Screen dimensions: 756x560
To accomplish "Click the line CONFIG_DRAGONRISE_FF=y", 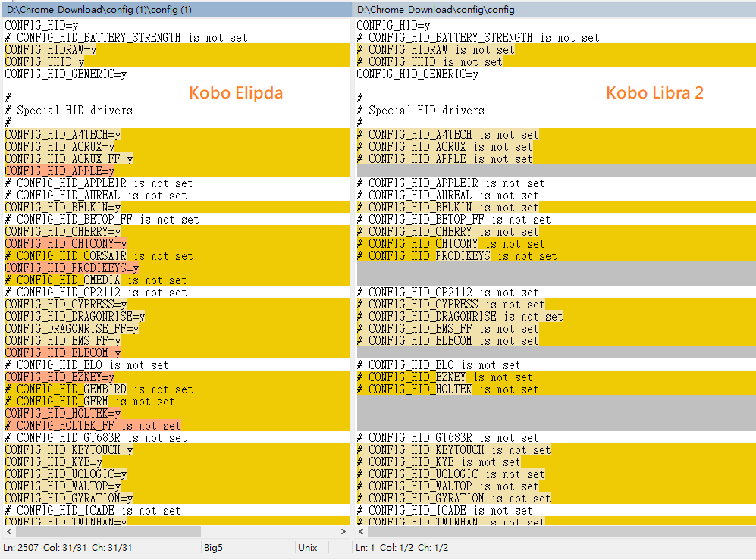I will click(x=72, y=328).
